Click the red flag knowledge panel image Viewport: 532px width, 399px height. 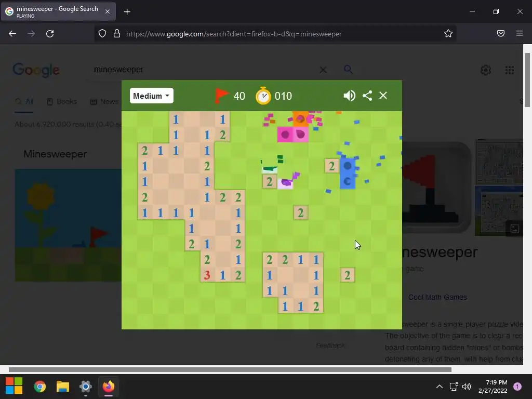436,188
